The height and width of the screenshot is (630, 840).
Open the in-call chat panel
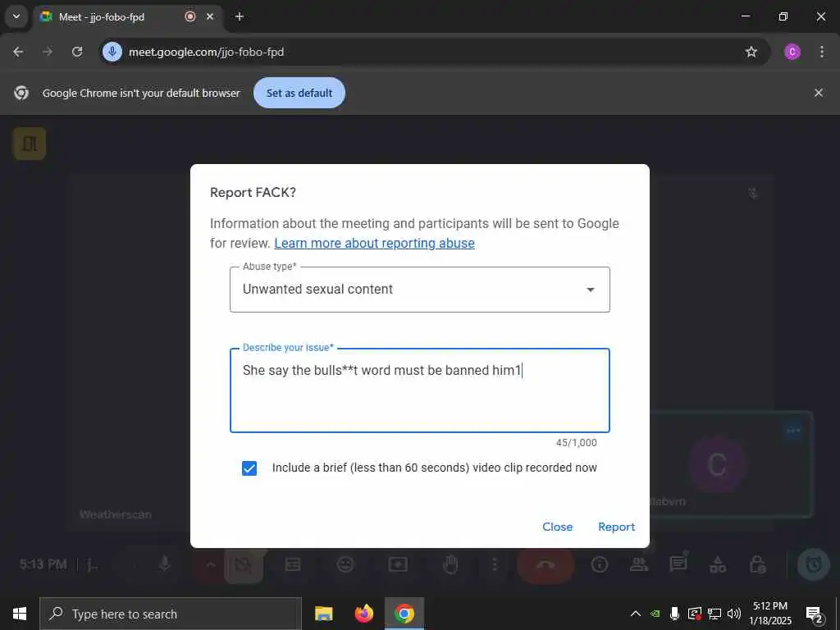click(x=678, y=563)
